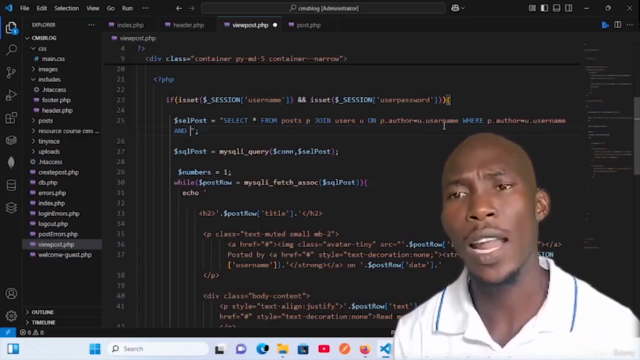Split the editor to the right

[x=618, y=25]
